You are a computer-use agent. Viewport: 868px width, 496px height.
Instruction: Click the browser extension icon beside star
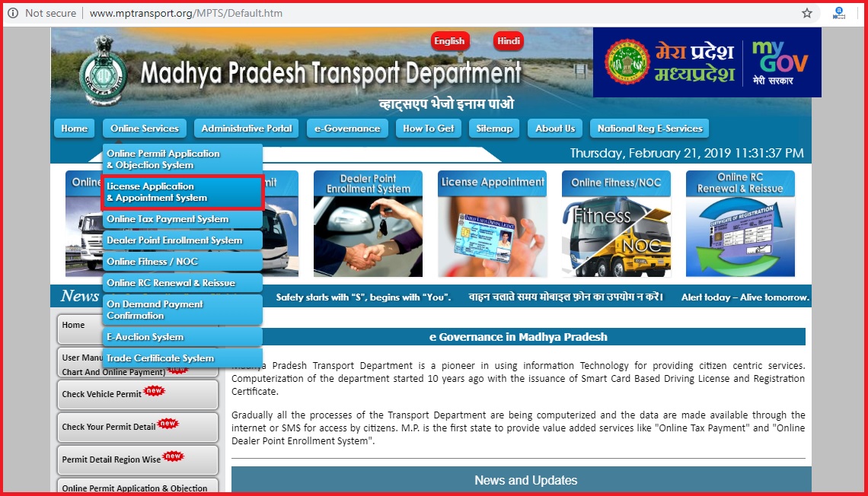point(839,13)
